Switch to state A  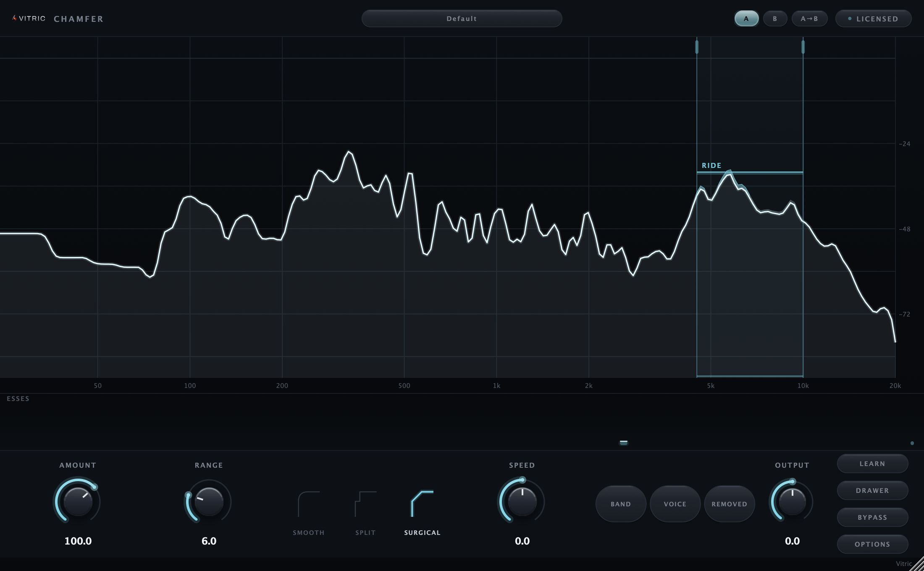(746, 18)
